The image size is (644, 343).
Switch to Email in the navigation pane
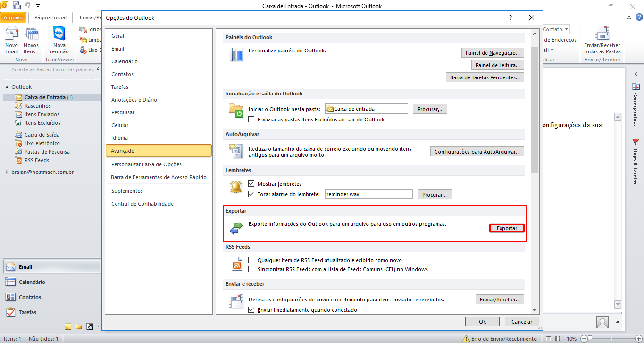(51, 267)
